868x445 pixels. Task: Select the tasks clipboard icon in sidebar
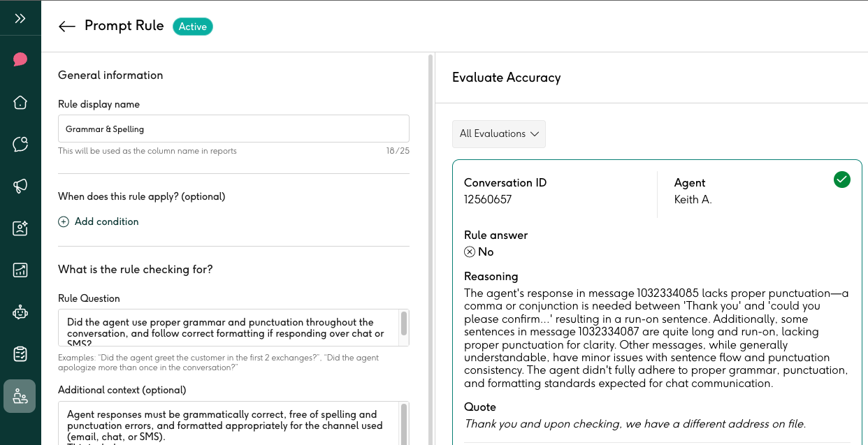coord(20,354)
